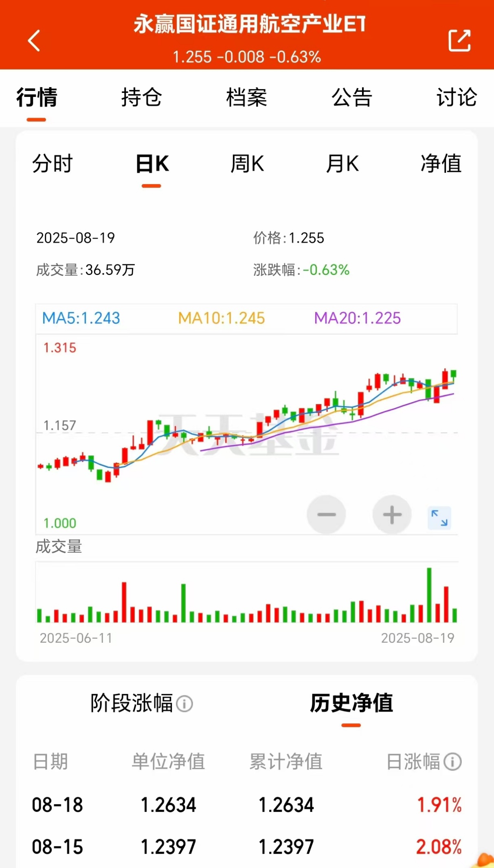The width and height of the screenshot is (494, 868).
Task: Select the 08-18 date row
Action: [247, 805]
